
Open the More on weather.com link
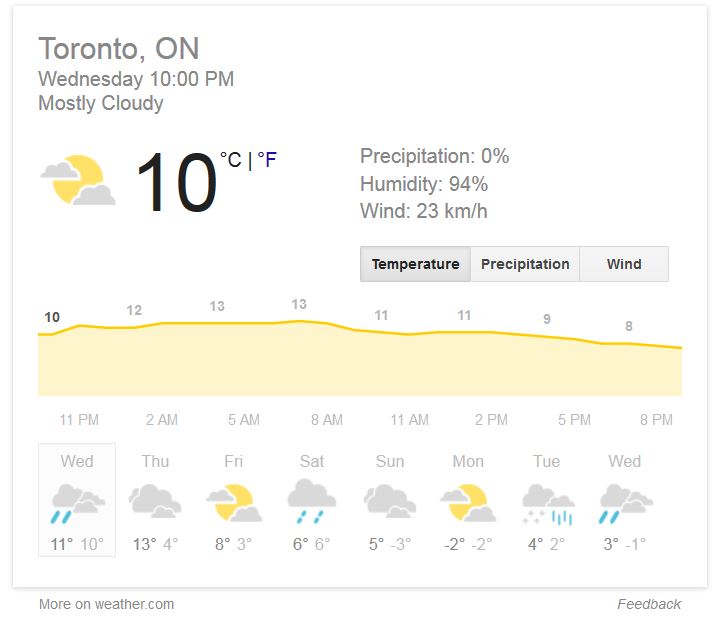click(x=106, y=604)
